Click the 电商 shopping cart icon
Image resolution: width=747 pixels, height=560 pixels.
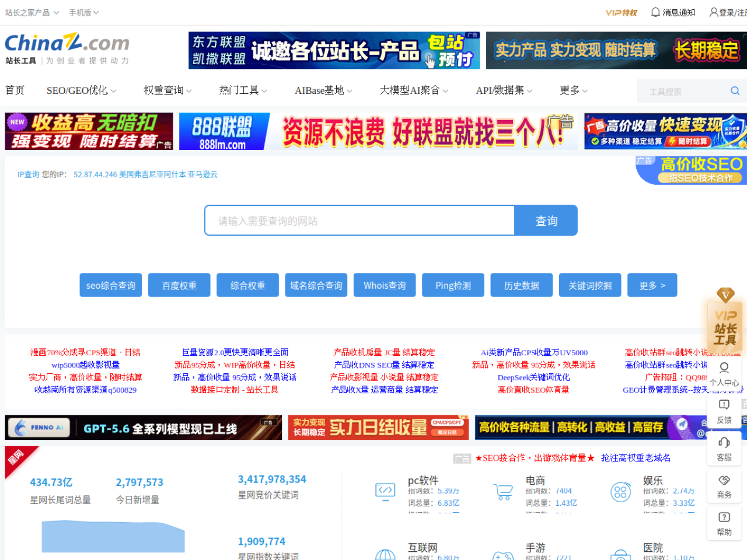[x=502, y=492]
